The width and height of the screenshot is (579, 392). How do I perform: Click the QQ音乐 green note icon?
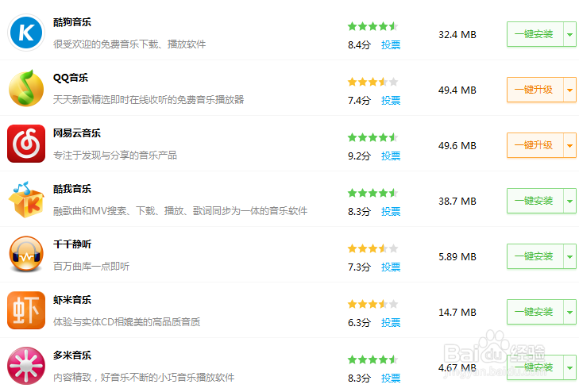click(x=26, y=88)
